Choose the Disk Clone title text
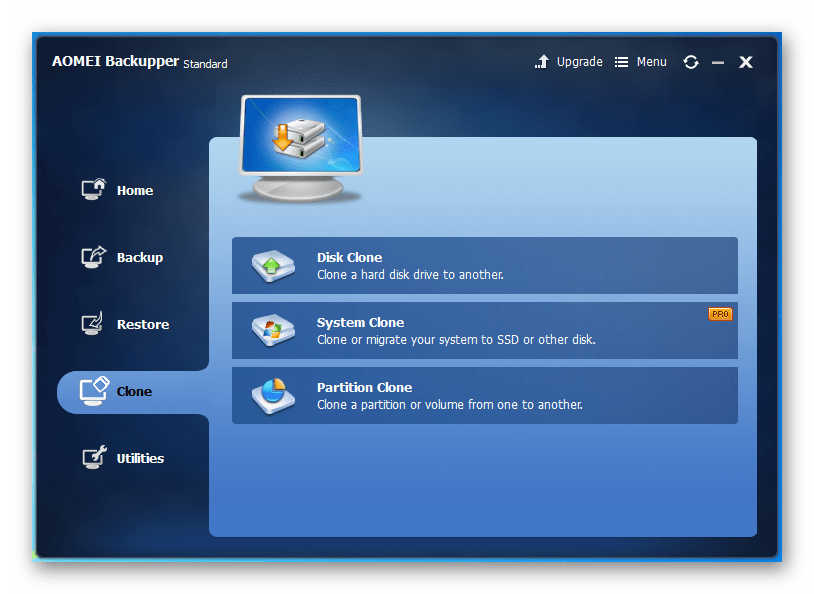 pyautogui.click(x=349, y=257)
